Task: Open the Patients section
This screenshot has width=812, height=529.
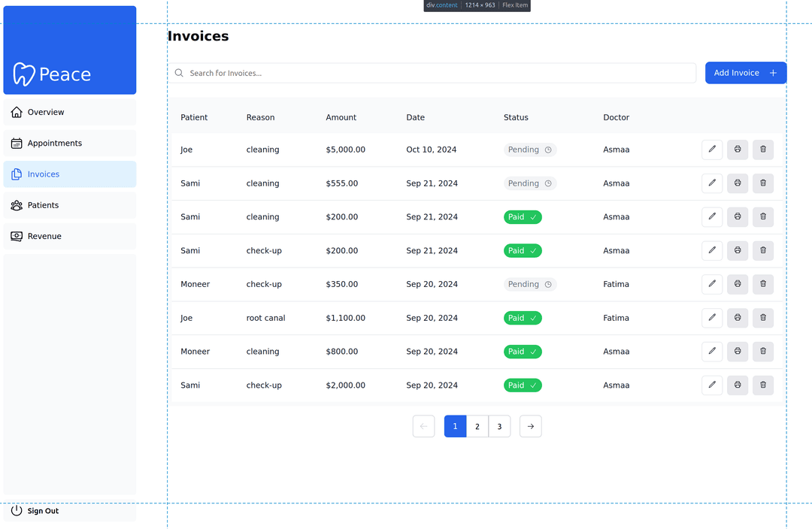Action: 70,205
